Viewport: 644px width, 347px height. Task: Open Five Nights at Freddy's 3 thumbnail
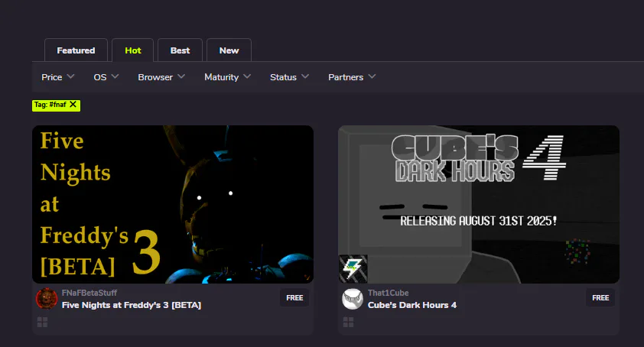(173, 204)
